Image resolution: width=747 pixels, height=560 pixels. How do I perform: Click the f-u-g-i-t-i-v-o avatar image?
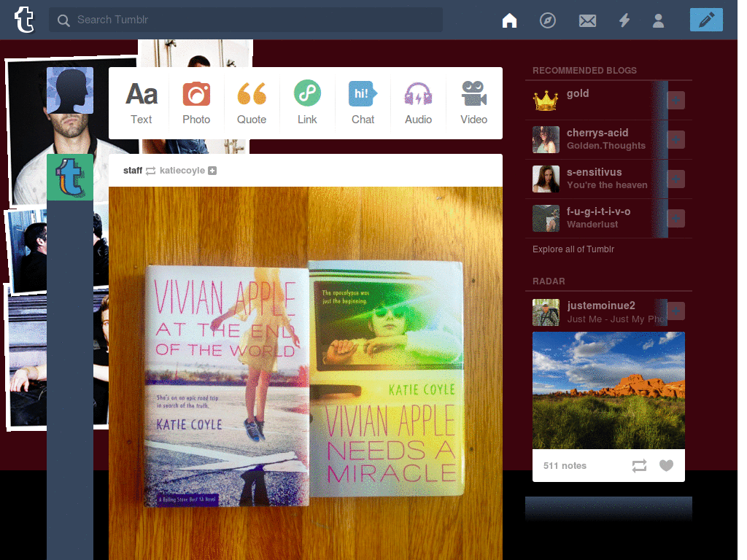pos(546,219)
